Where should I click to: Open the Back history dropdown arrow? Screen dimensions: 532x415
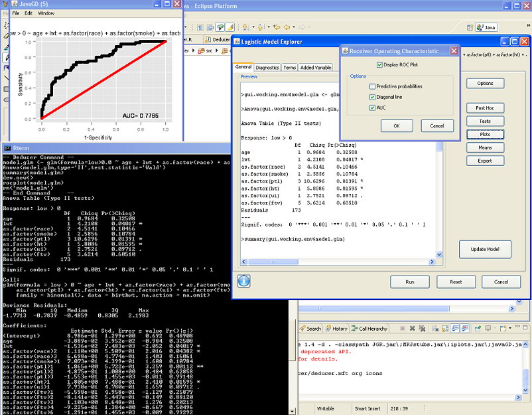tap(294, 27)
